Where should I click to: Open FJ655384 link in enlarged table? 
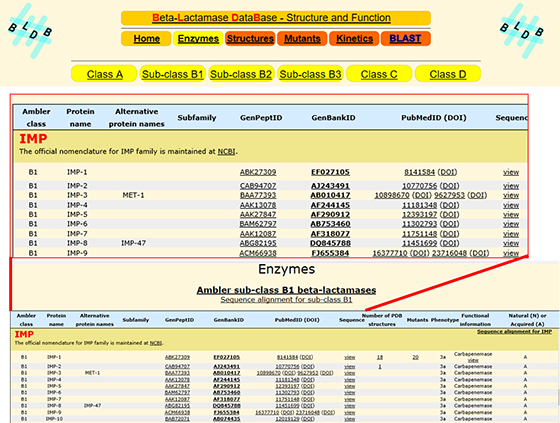click(330, 253)
